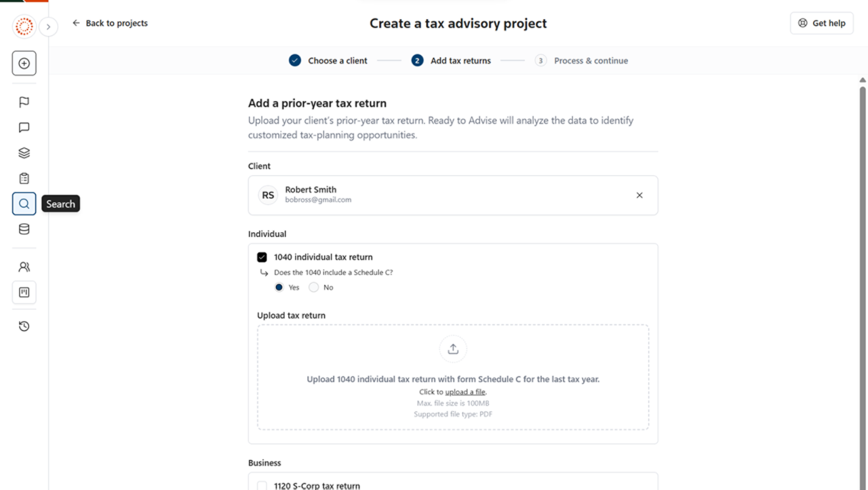Open the clipboard sidebar icon

point(24,178)
